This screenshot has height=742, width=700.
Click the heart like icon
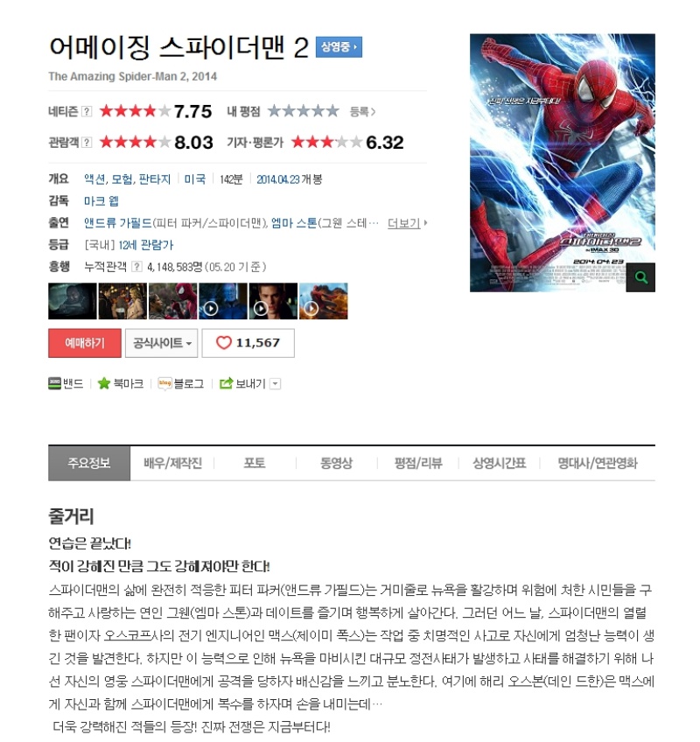tap(223, 343)
